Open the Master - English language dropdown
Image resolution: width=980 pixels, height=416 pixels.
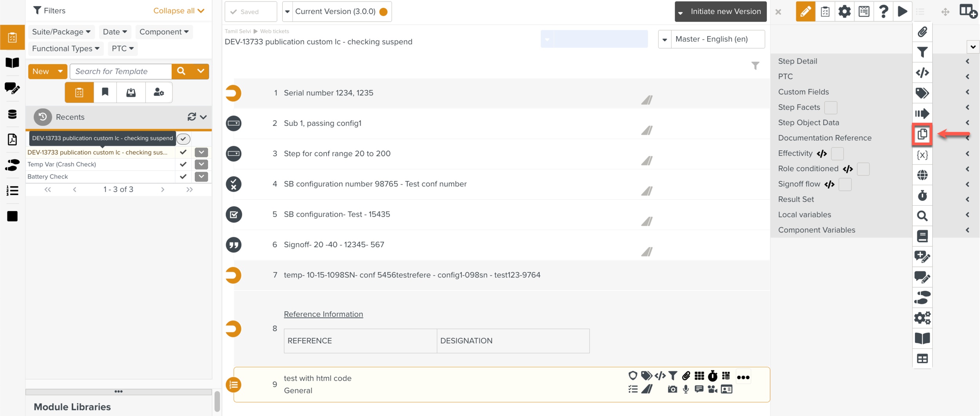click(711, 39)
